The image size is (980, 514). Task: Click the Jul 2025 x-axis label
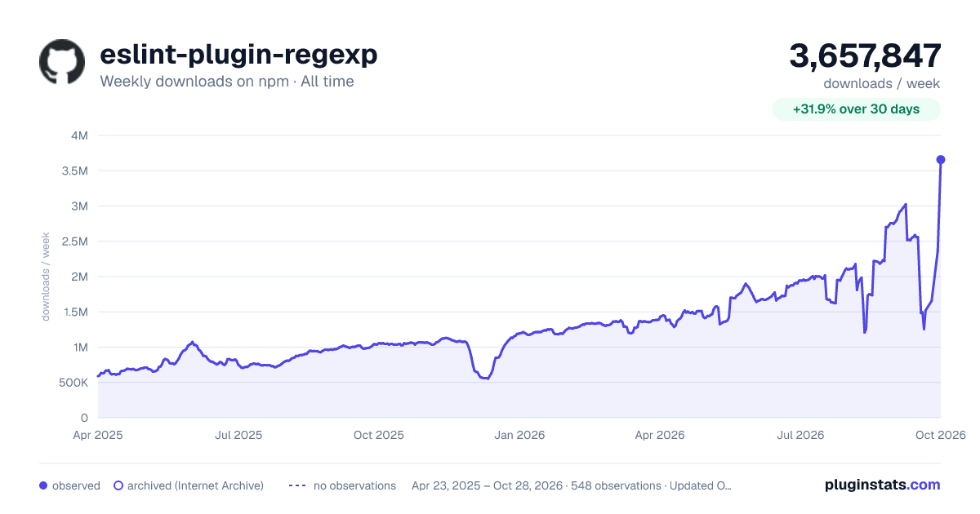[238, 435]
